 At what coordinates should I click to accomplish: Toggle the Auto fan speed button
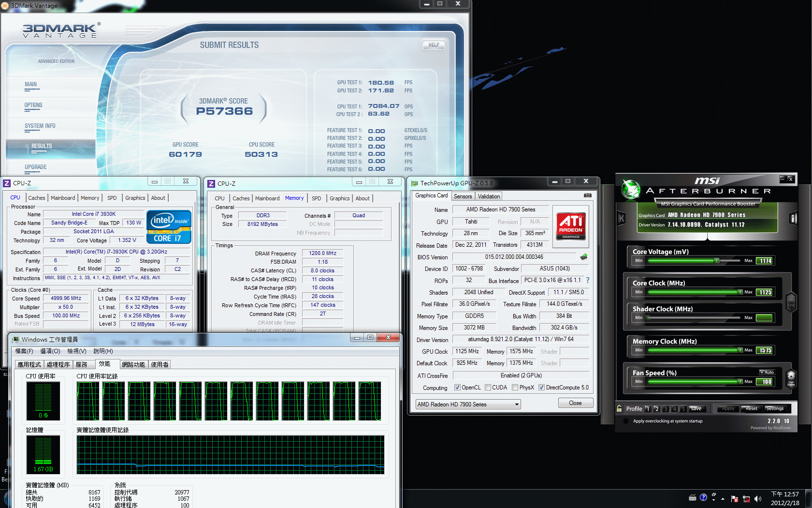(767, 372)
